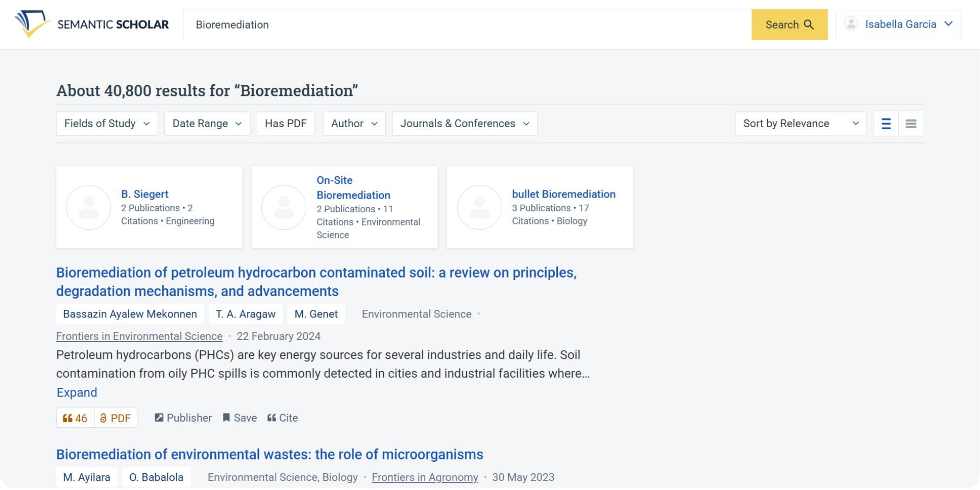The image size is (980, 490).
Task: Switch to expanded list view icon
Action: click(x=886, y=124)
